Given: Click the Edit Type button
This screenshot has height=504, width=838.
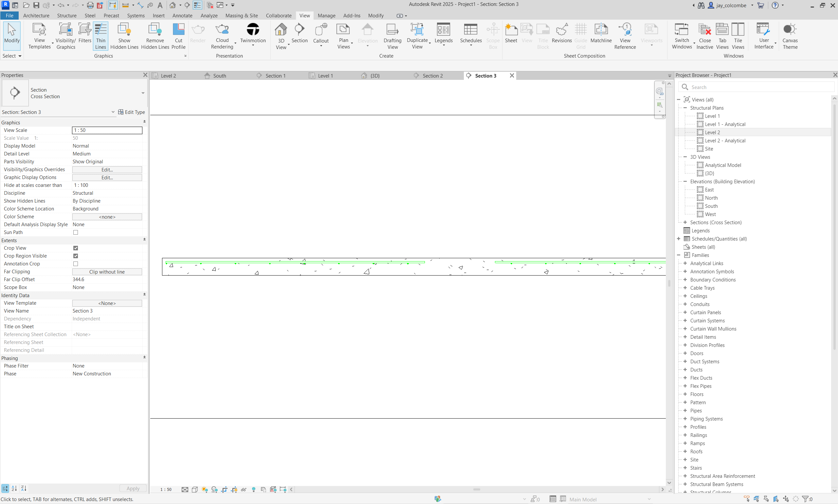Looking at the screenshot, I should (132, 112).
